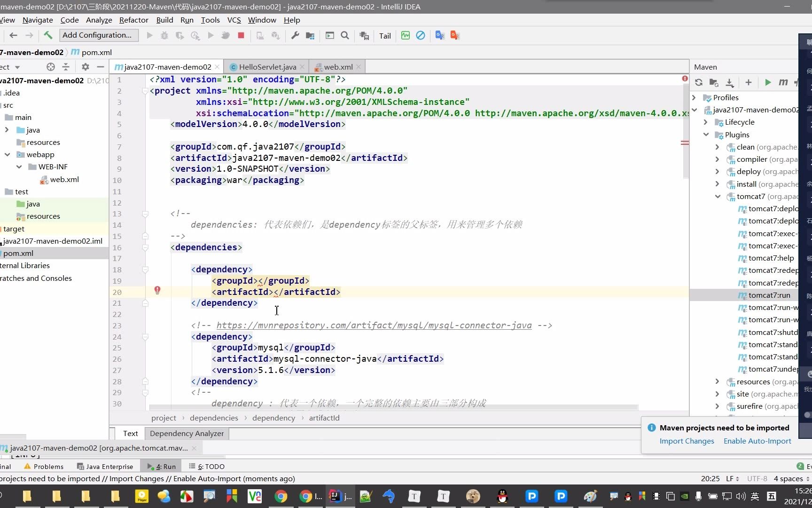
Task: Open the Problems tool window
Action: [44, 466]
